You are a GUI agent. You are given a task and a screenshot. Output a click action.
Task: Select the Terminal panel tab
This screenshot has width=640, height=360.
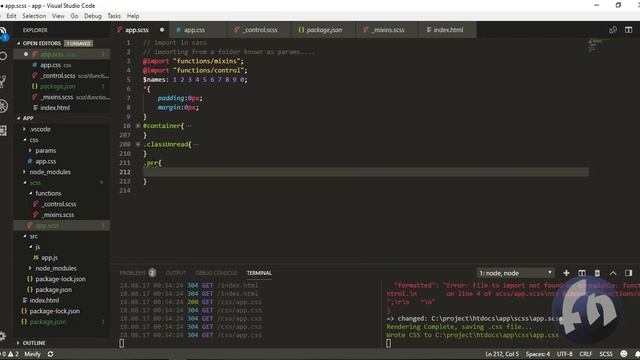pos(259,273)
